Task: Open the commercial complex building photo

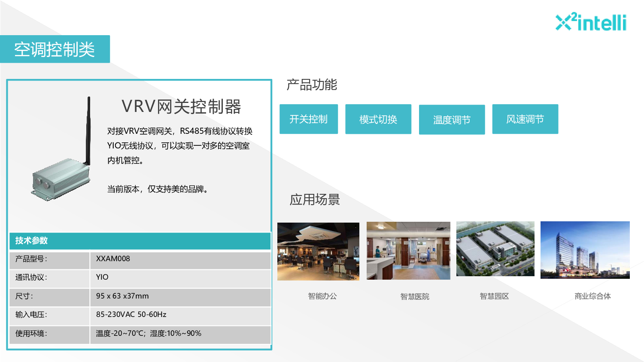Action: [585, 250]
